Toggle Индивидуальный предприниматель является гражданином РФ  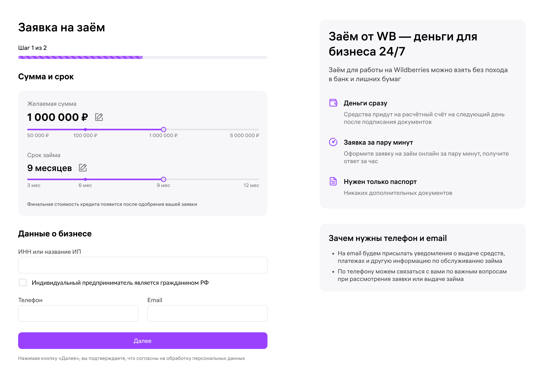click(23, 283)
